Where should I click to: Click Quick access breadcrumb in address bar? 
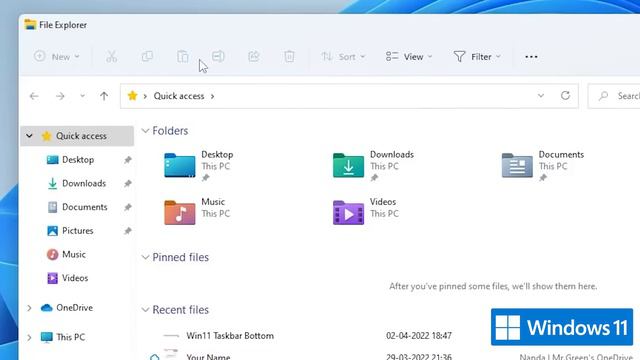pyautogui.click(x=179, y=96)
